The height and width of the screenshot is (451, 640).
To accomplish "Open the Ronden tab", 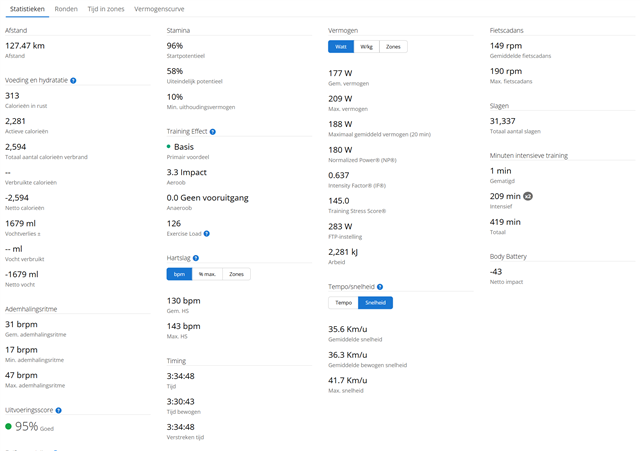I will [66, 8].
